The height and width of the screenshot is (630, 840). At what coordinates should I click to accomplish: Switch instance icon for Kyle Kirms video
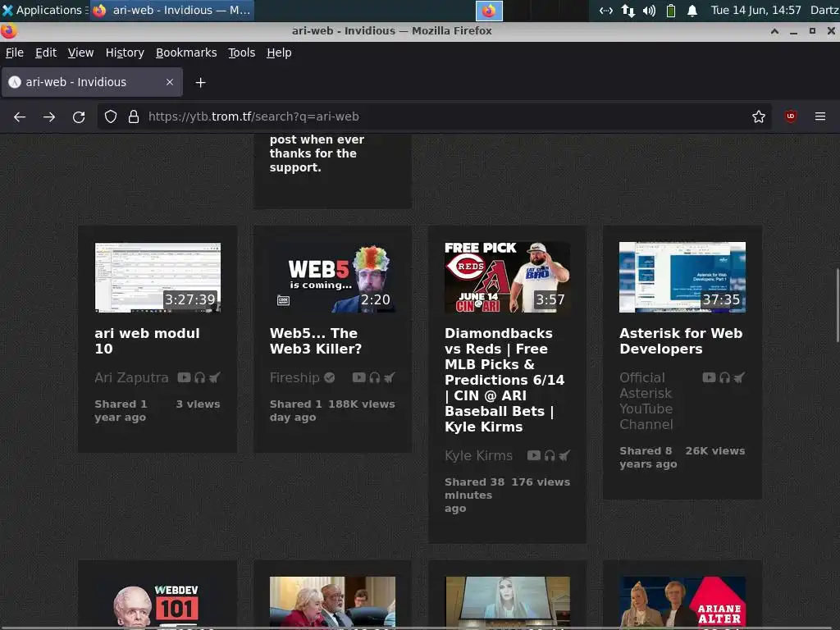(564, 455)
